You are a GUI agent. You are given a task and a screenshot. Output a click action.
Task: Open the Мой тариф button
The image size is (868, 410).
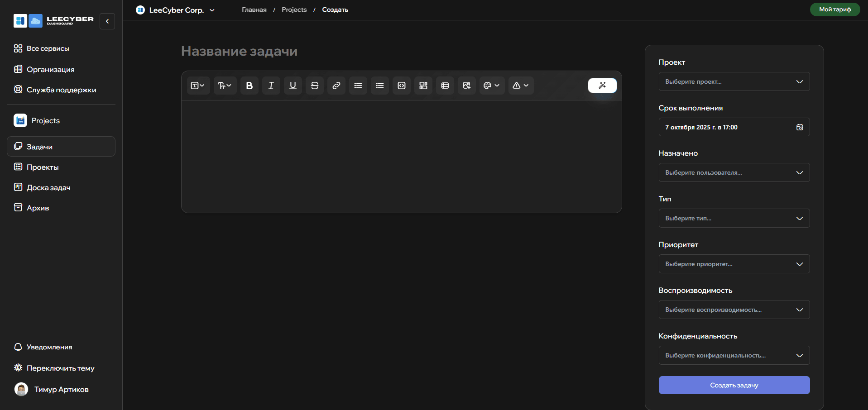tap(834, 10)
